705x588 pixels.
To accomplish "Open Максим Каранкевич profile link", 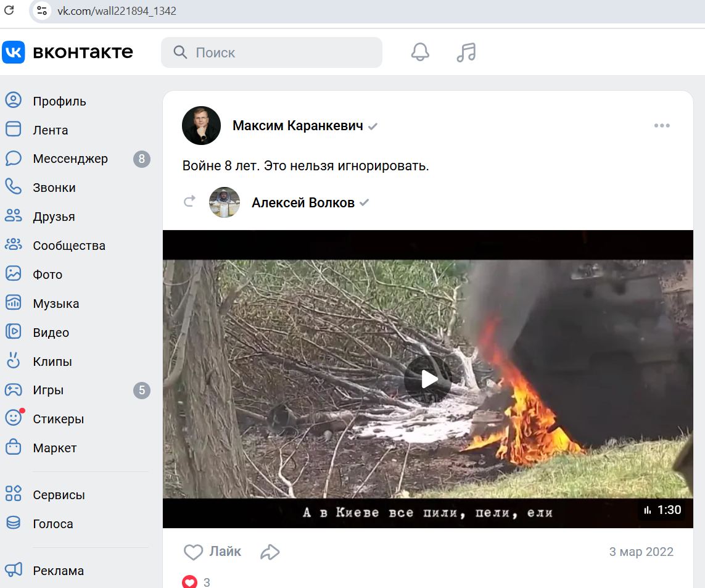I will click(297, 126).
